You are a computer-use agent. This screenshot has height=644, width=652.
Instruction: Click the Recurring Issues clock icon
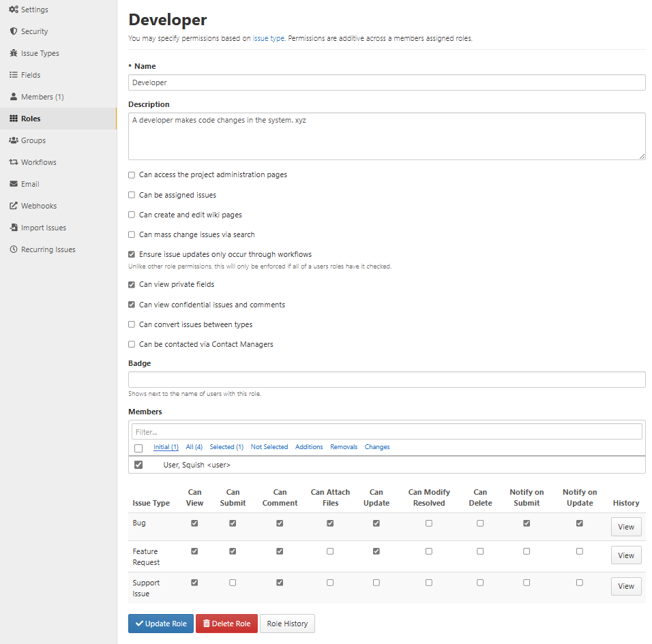click(x=14, y=249)
